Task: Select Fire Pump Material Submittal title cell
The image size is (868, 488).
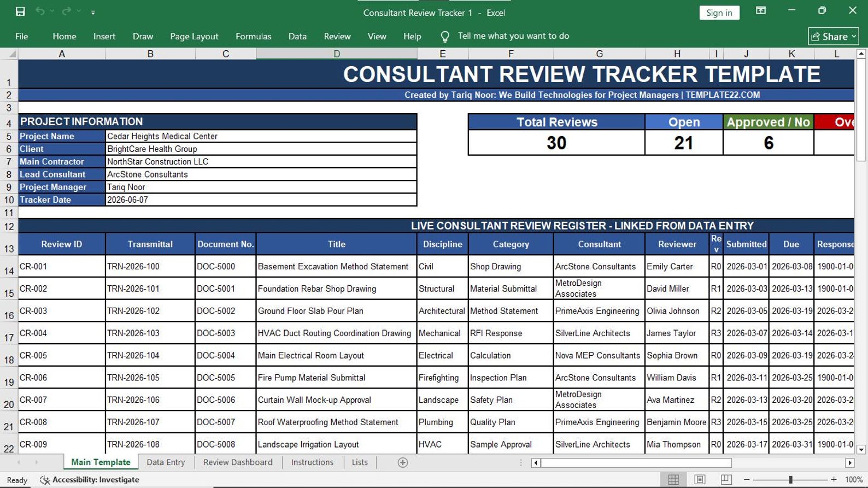Action: 337,378
